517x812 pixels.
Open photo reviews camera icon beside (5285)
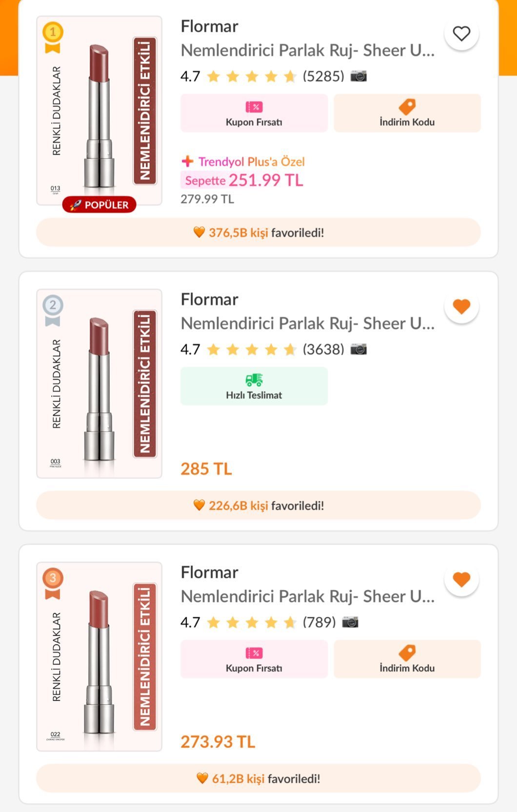click(358, 76)
